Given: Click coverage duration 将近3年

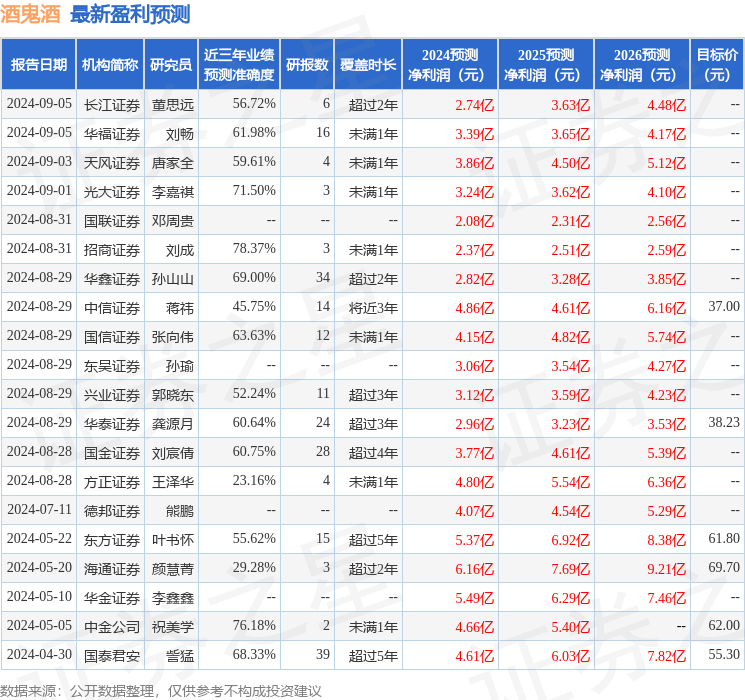Looking at the screenshot, I should (x=373, y=308).
